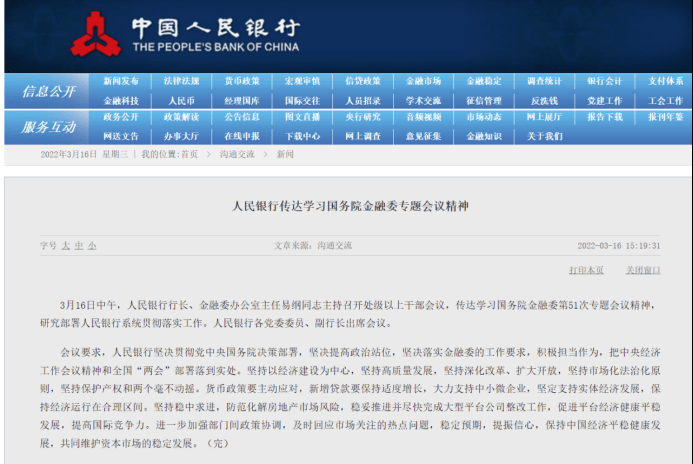The width and height of the screenshot is (693, 464).
Task: Go to 沟通交流 breadcrumb link
Action: point(237,154)
